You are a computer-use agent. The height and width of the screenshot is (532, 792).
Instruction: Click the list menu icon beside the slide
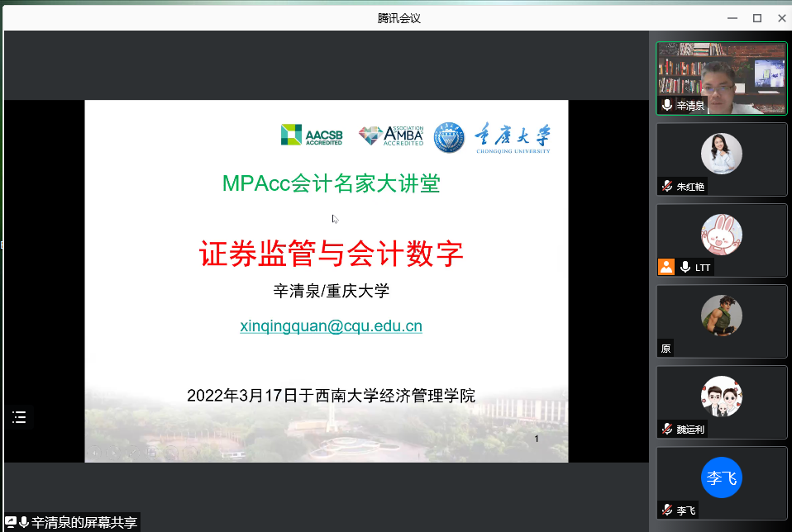pos(19,418)
